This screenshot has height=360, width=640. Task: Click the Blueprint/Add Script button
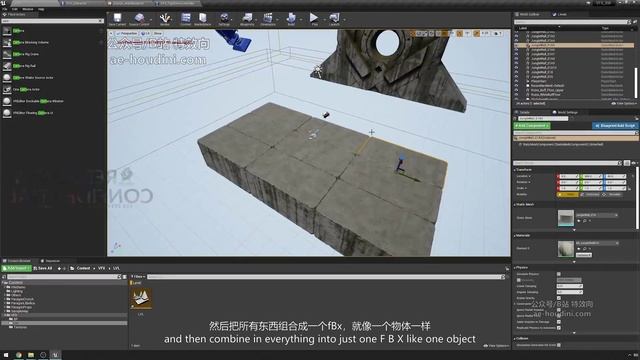[615, 126]
